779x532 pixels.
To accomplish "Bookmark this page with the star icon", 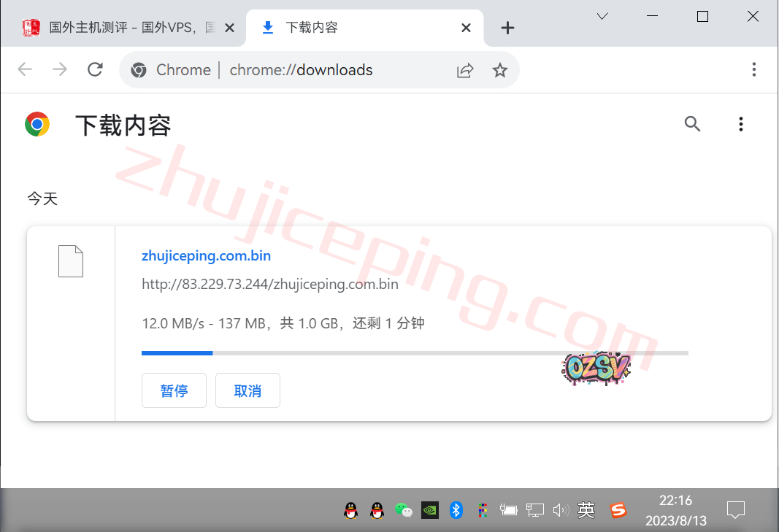I will [499, 70].
